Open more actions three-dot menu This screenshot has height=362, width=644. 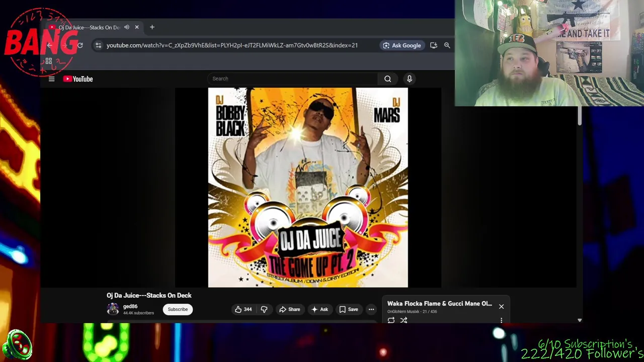pos(371,309)
